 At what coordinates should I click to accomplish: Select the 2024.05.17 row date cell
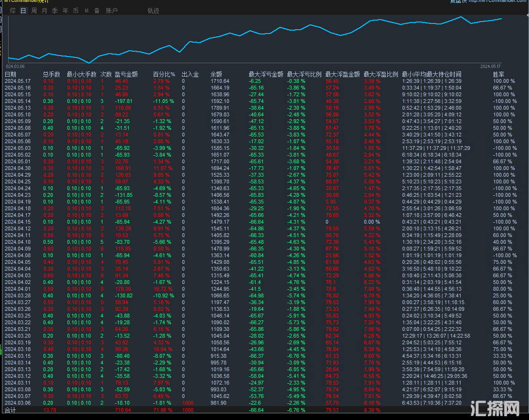18,81
